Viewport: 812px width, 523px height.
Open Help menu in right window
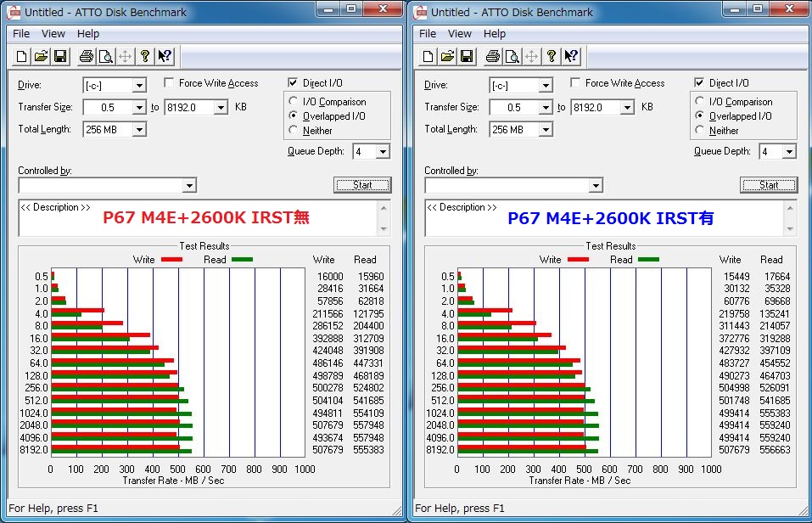pos(494,34)
